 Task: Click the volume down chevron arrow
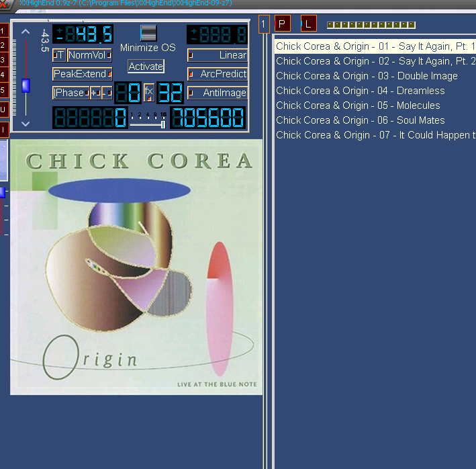click(26, 124)
